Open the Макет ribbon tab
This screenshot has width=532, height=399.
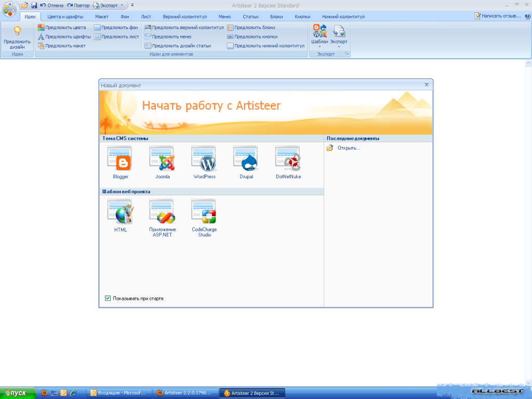tap(101, 17)
